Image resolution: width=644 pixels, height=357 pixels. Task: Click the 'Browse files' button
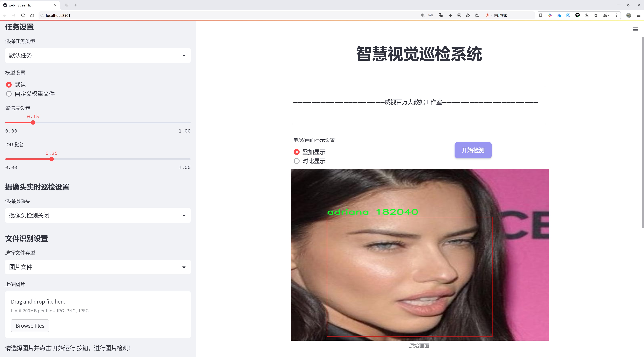30,326
